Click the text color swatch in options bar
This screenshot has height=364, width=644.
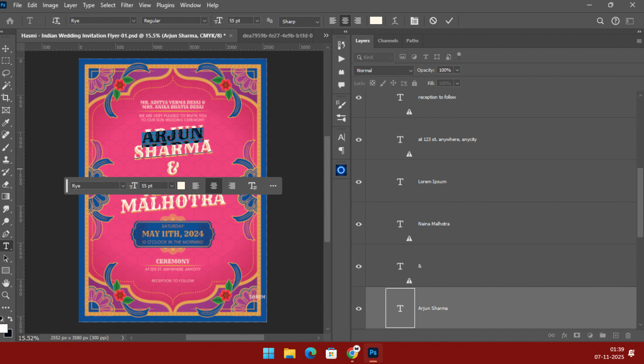pyautogui.click(x=376, y=21)
